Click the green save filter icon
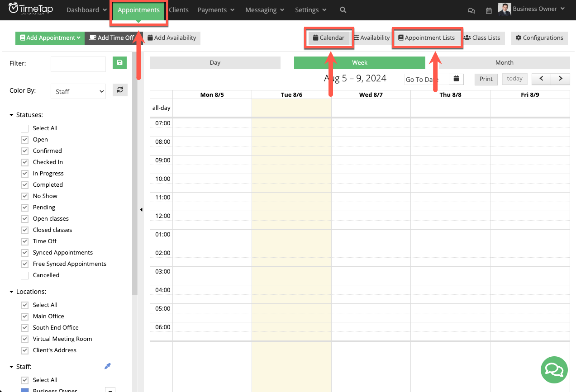The width and height of the screenshot is (576, 392). pos(119,63)
